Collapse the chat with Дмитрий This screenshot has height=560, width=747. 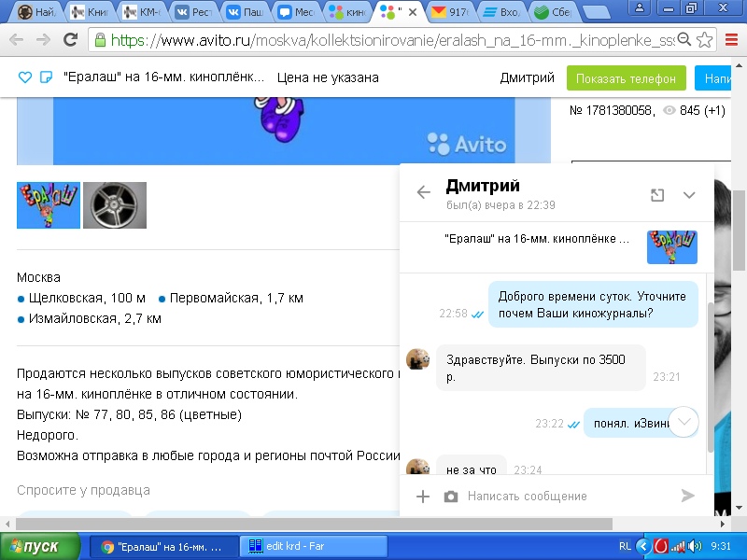tap(689, 195)
